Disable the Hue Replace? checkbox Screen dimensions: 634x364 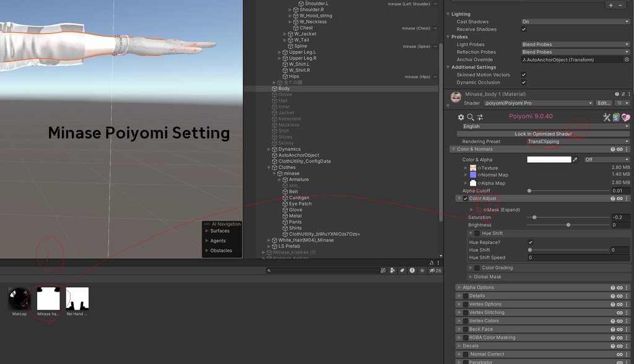coord(530,243)
